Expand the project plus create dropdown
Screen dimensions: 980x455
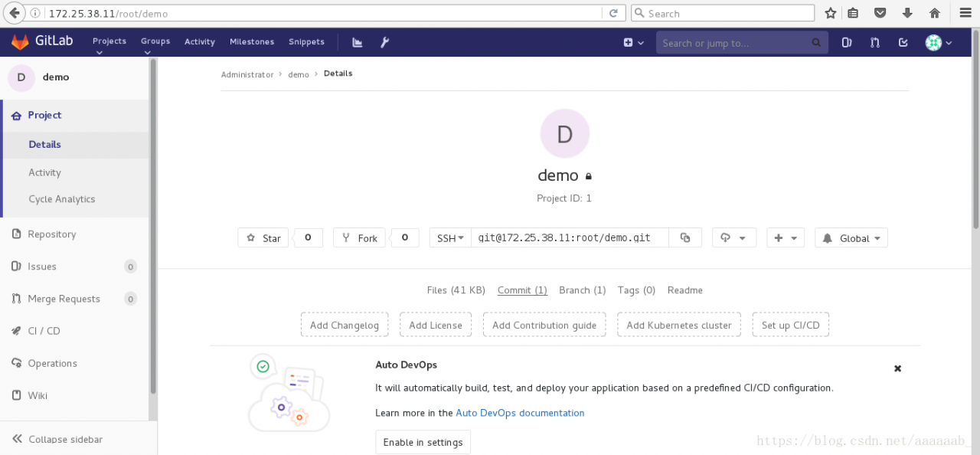pos(786,238)
